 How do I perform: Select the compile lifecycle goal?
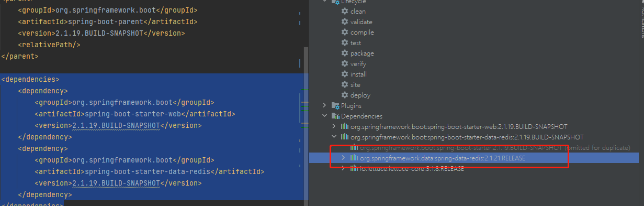click(362, 32)
